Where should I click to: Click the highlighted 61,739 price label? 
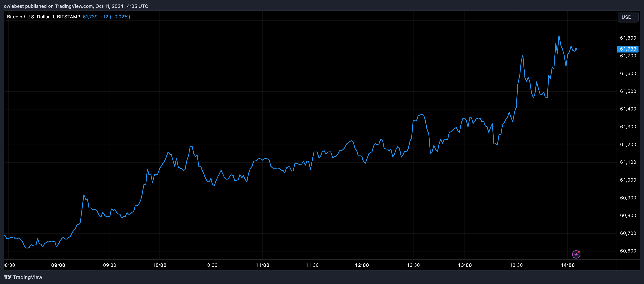(x=628, y=49)
